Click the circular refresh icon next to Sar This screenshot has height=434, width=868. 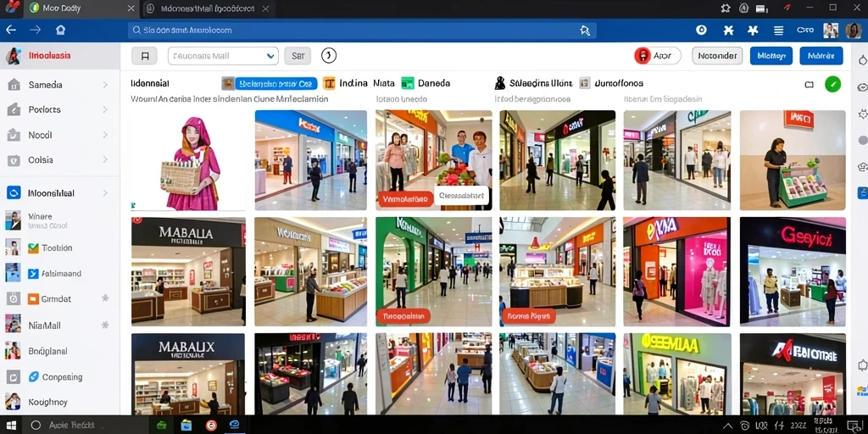329,55
